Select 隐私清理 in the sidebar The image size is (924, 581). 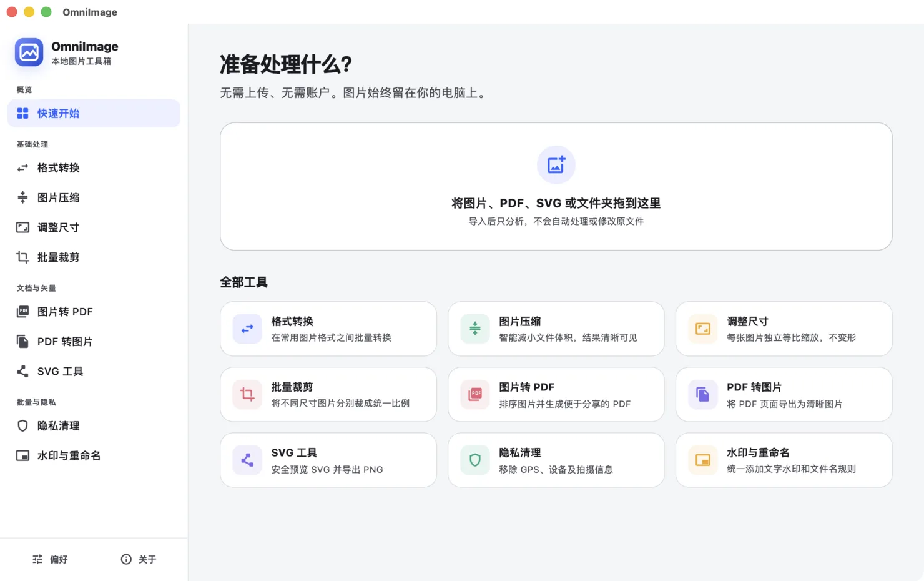[94, 425]
